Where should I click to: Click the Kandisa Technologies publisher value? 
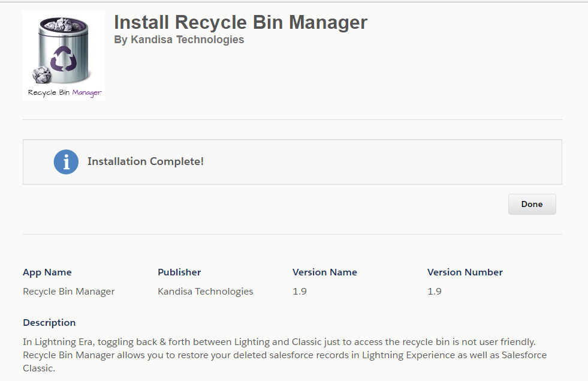(205, 291)
